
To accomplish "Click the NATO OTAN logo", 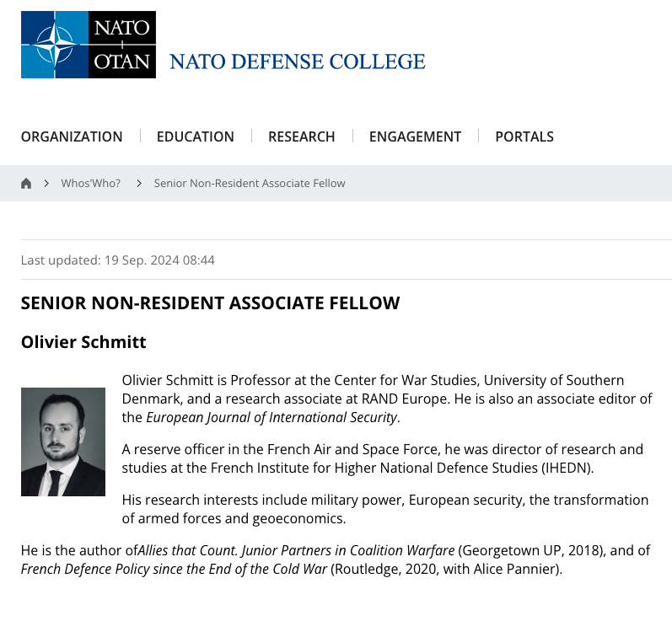I will point(89,45).
